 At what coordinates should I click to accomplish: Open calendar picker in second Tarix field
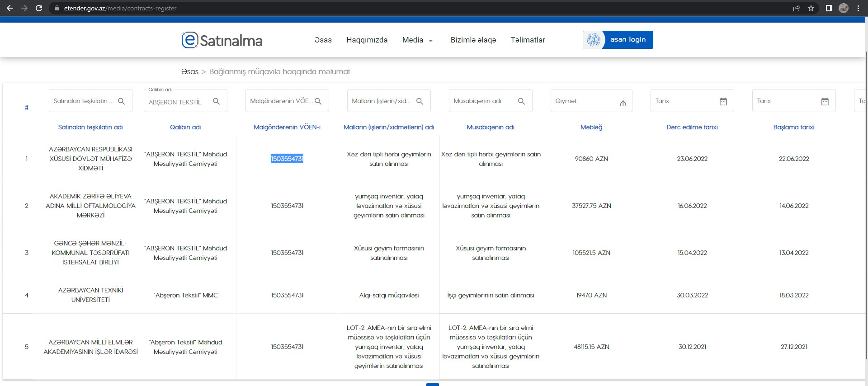825,101
